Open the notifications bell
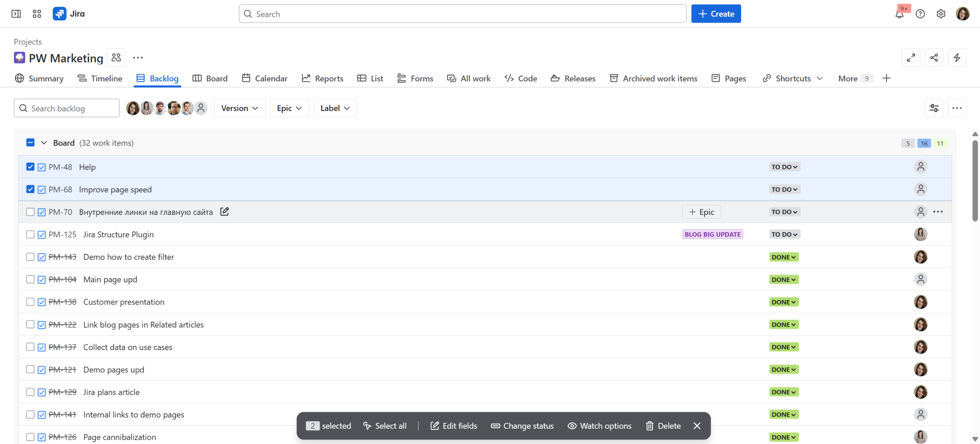Viewport: 980px width, 444px height. [899, 14]
